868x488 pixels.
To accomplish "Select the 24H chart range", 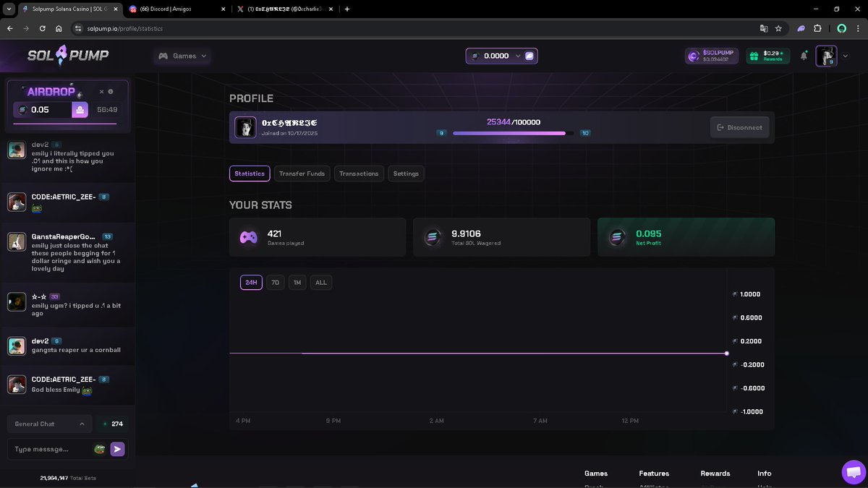I will click(x=251, y=283).
